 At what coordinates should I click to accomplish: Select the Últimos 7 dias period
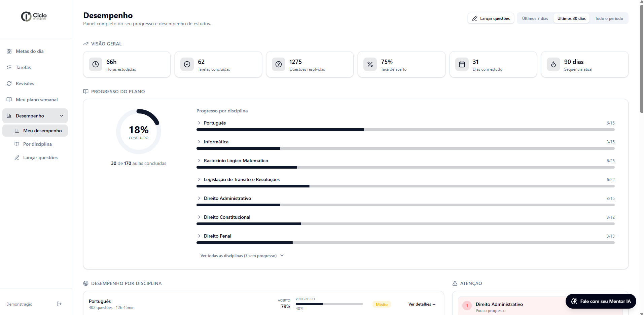pos(535,19)
